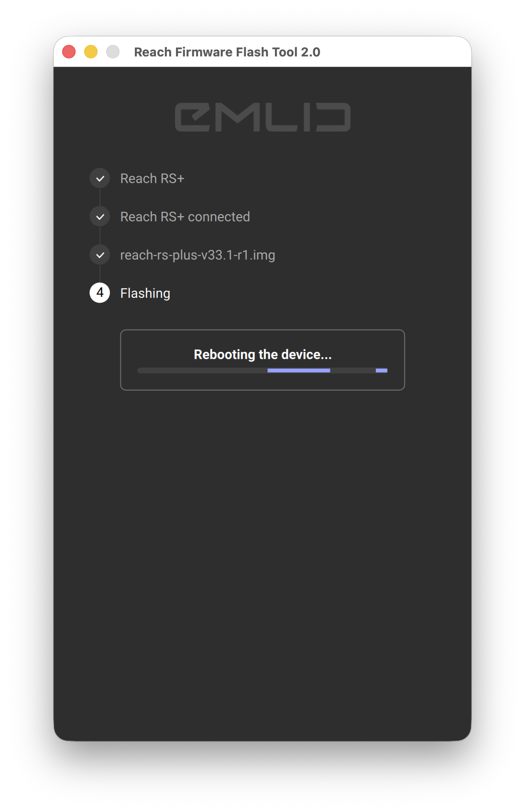The width and height of the screenshot is (525, 812).
Task: Close the Flash Tool window with red button
Action: click(69, 52)
